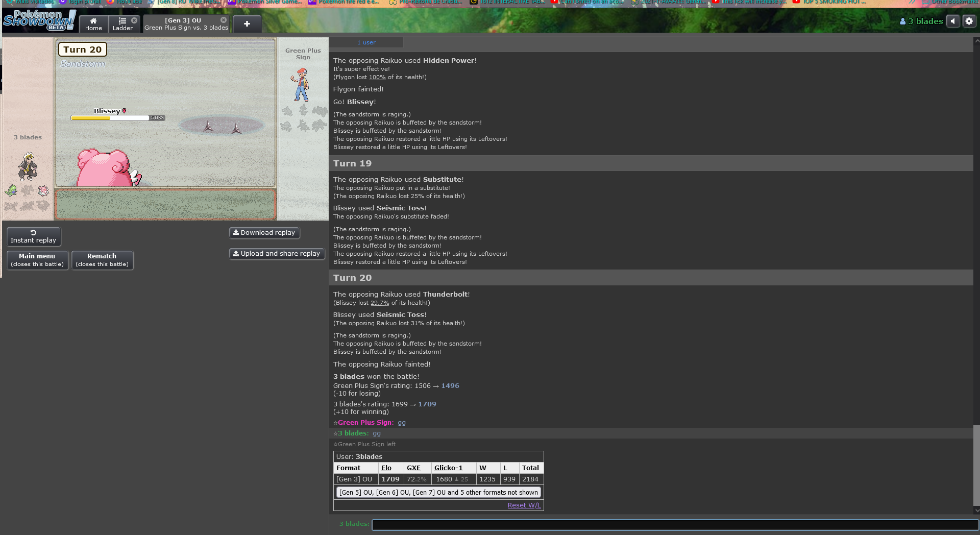Click the chat log scrollbar up arrow
The width and height of the screenshot is (980, 535).
pyautogui.click(x=976, y=40)
